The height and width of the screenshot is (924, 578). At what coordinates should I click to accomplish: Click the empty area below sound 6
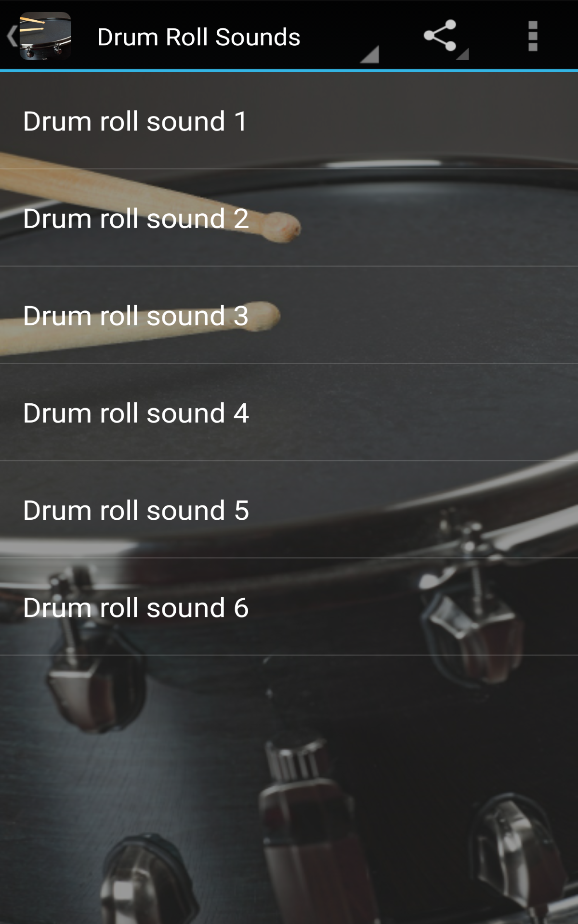click(x=289, y=789)
